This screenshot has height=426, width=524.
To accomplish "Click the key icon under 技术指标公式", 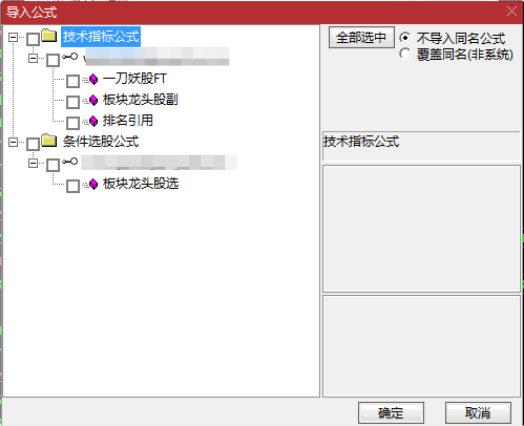I will click(70, 57).
